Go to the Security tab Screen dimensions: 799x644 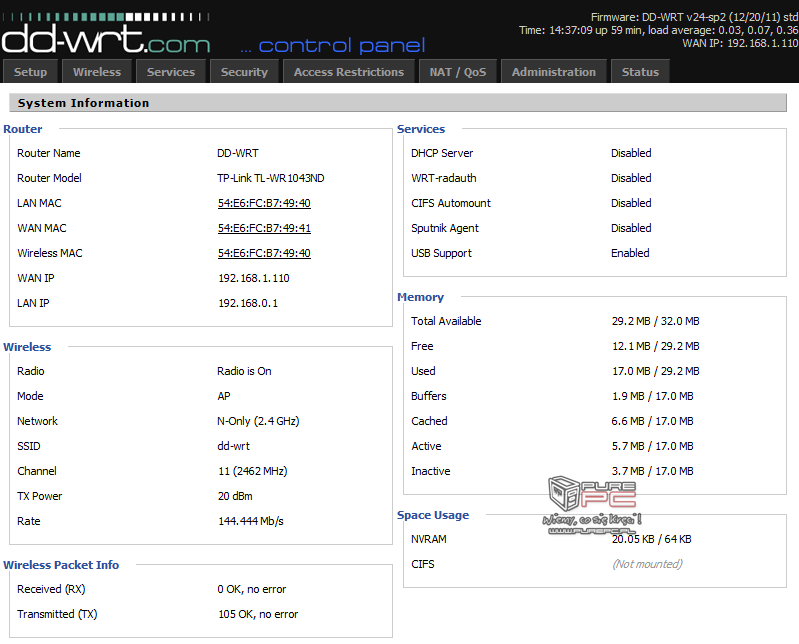[244, 71]
